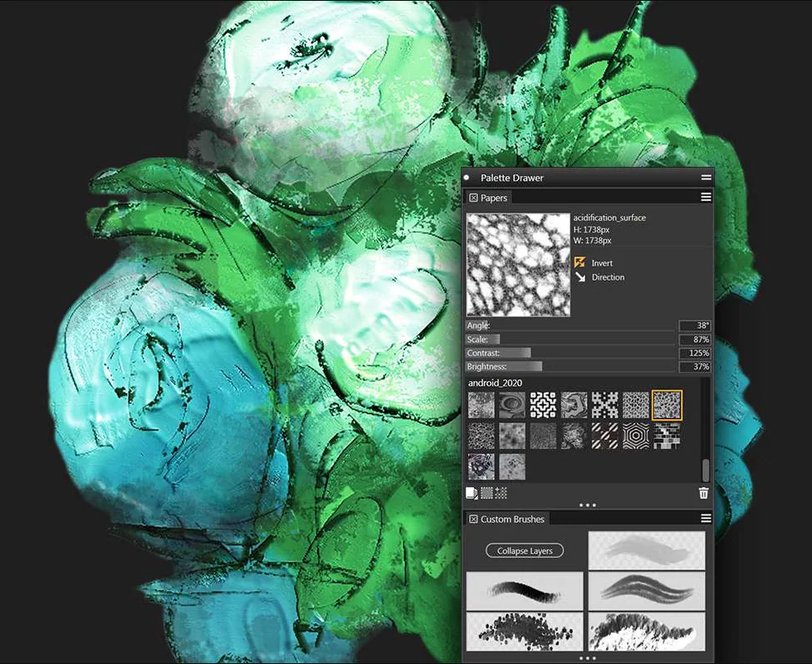
Task: Click the Contrast value field showing 125%
Action: click(x=694, y=354)
